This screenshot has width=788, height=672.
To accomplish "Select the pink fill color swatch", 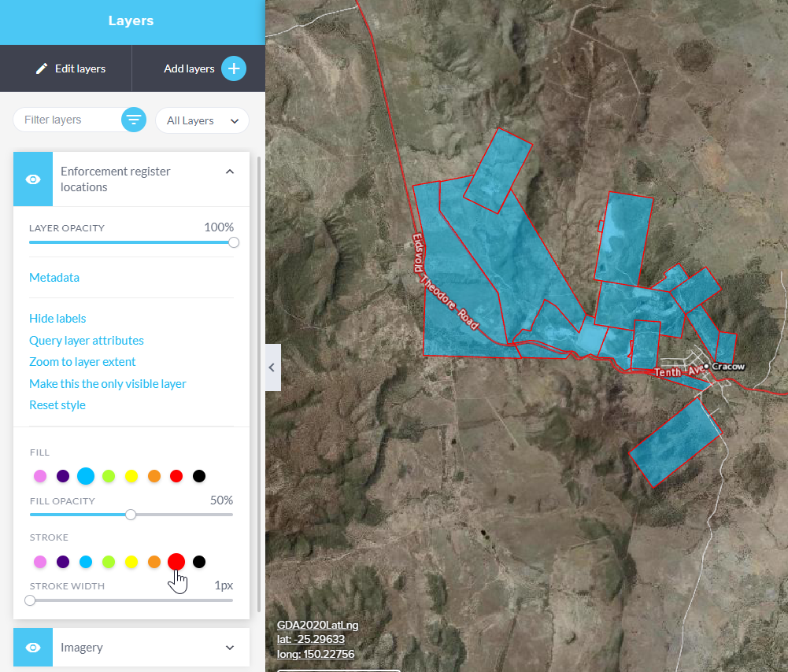I will click(x=40, y=476).
